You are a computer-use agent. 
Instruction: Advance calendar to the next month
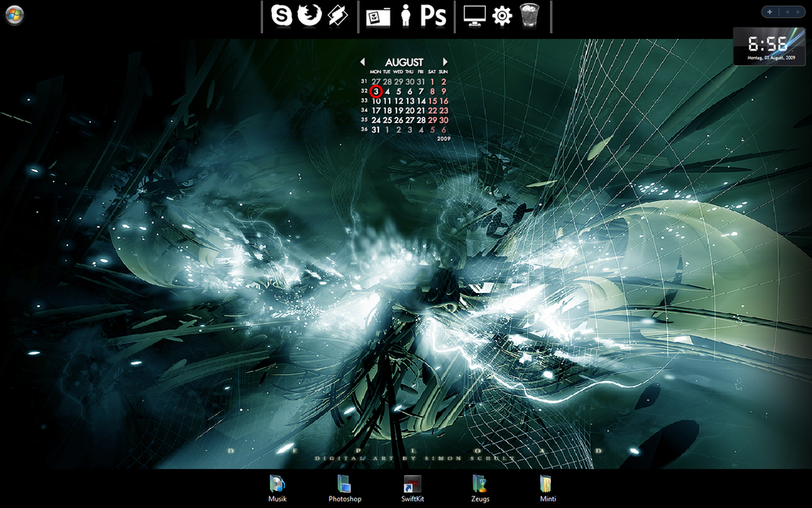(445, 62)
